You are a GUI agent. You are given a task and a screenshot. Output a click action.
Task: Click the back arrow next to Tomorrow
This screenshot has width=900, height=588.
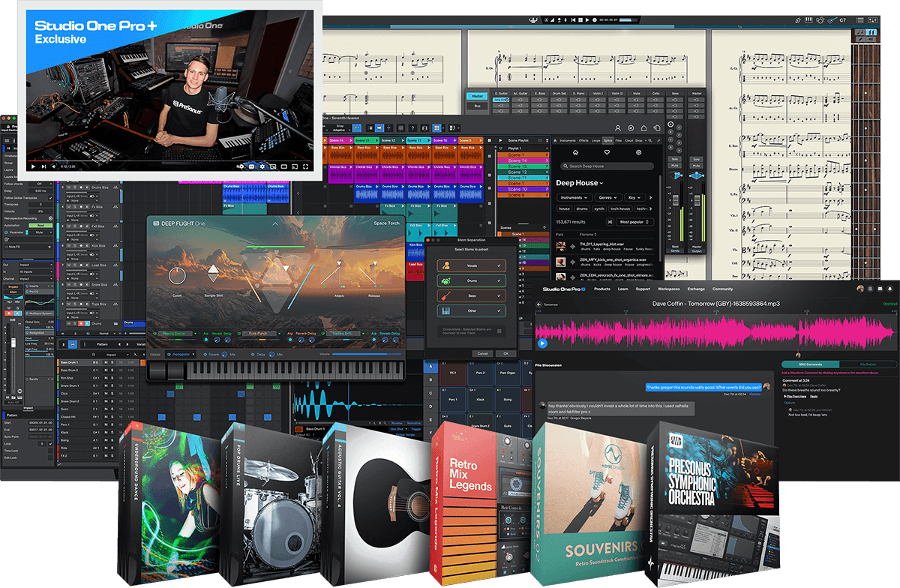(x=538, y=304)
